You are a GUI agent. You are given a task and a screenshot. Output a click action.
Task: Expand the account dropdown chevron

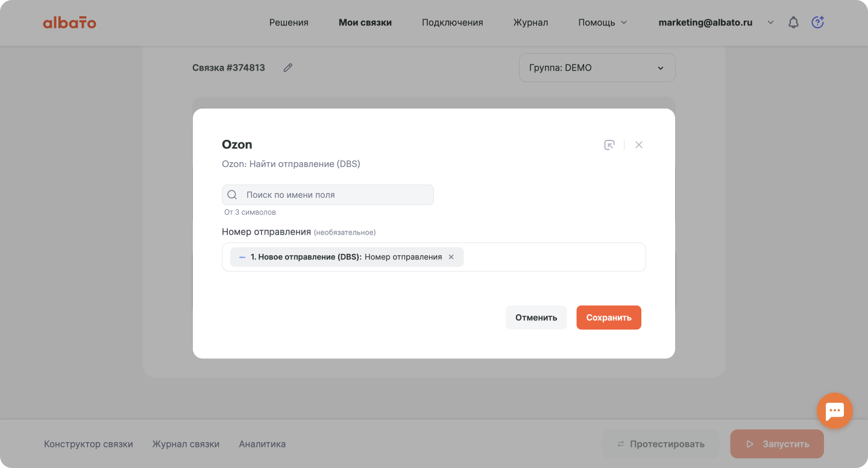(770, 22)
